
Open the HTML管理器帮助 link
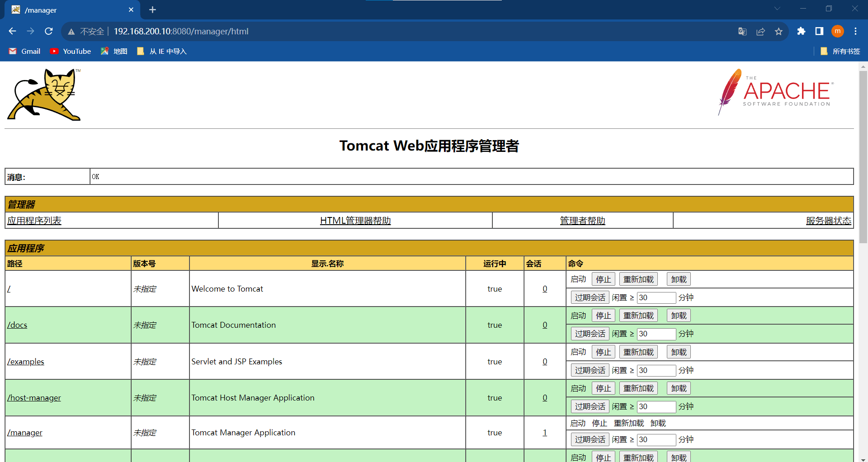pyautogui.click(x=355, y=221)
